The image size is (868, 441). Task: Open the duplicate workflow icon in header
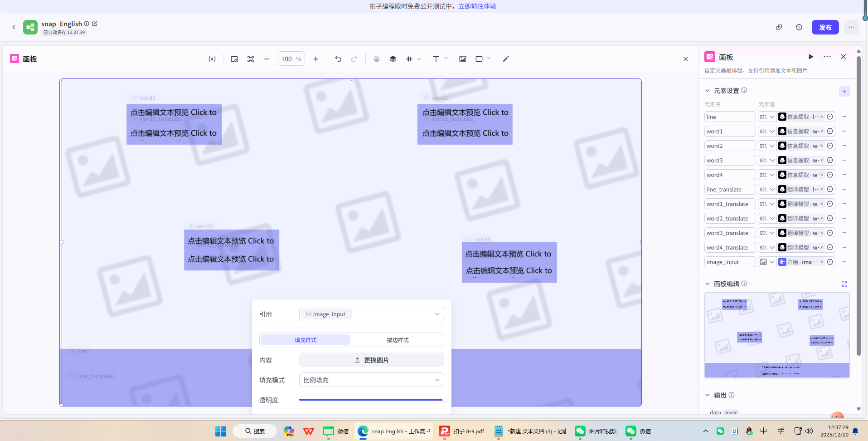[779, 27]
